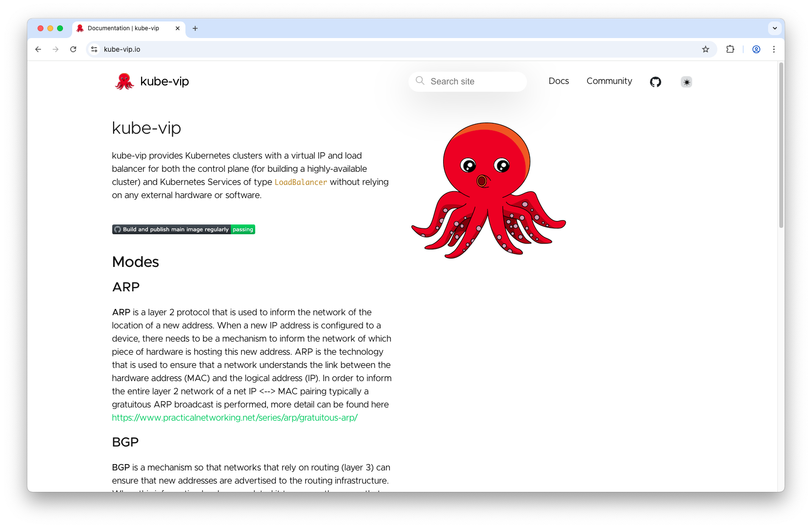
Task: Open the Chrome three-dot menu
Action: click(x=773, y=49)
